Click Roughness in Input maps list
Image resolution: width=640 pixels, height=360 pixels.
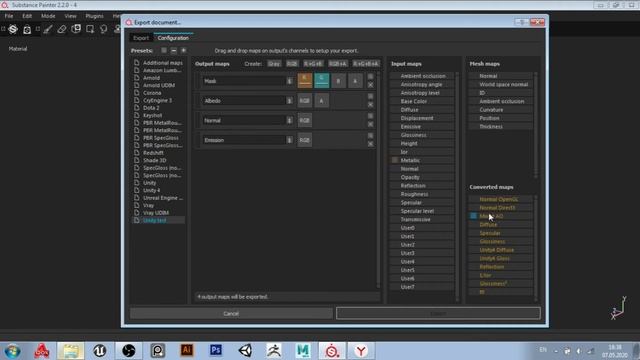(x=422, y=194)
